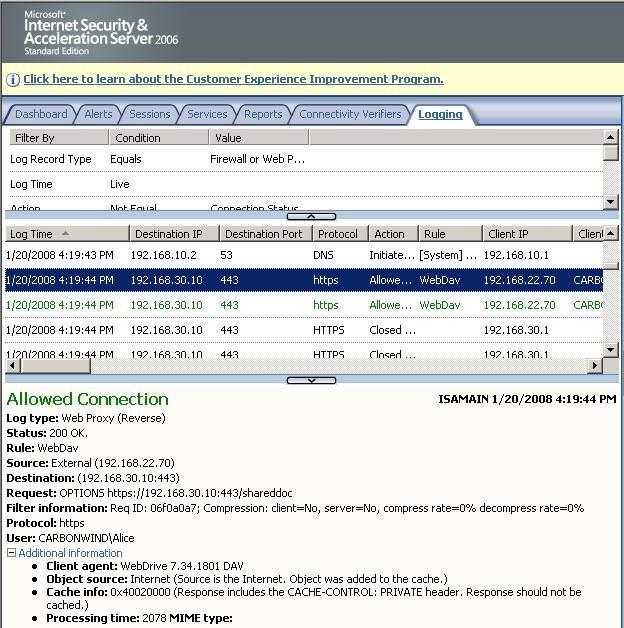Collapse the details pane with the down chevron handle
The height and width of the screenshot is (628, 624).
[311, 380]
